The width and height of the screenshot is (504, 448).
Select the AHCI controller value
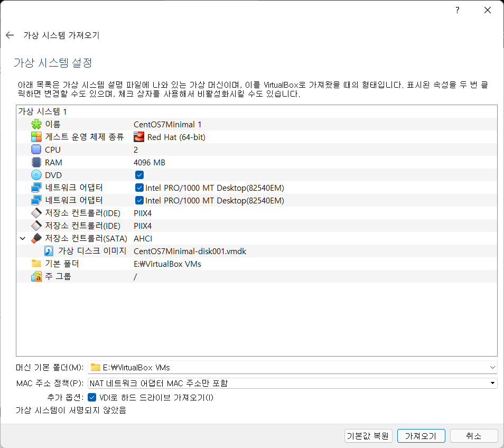tap(143, 239)
